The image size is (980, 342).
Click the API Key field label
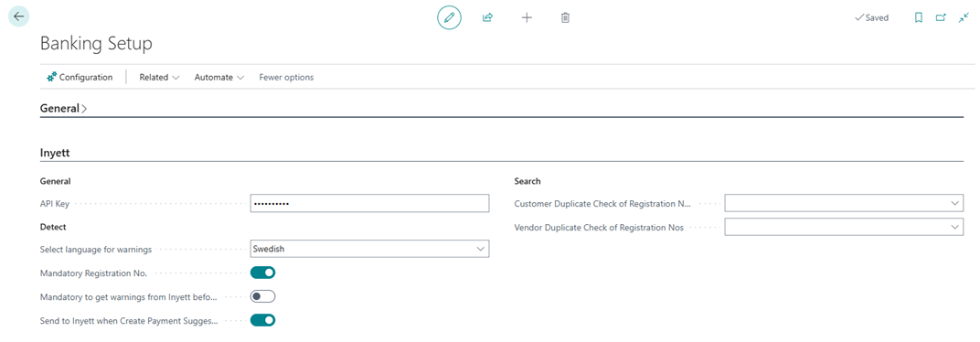pyautogui.click(x=54, y=204)
